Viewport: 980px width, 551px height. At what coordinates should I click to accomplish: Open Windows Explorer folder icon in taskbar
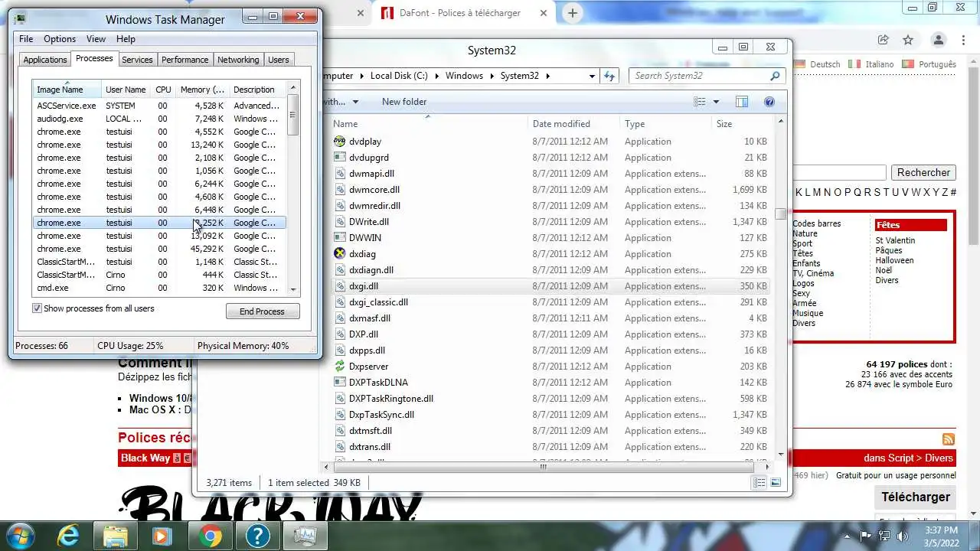coord(115,536)
